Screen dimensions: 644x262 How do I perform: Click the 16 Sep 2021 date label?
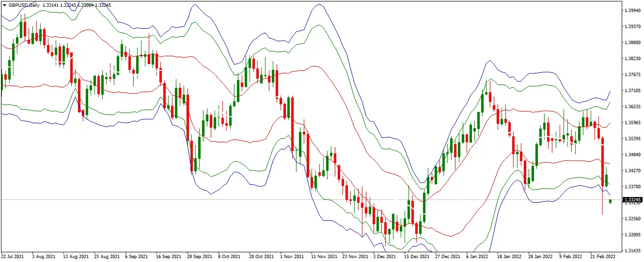click(x=168, y=256)
